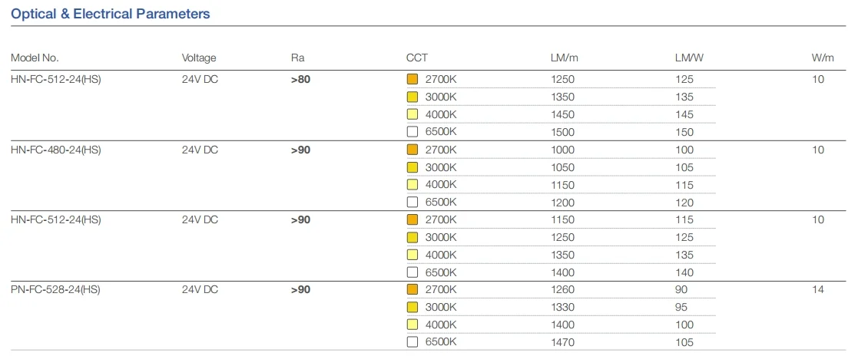Click the 150 LM/W value
The image size is (868, 356).
[x=684, y=132]
